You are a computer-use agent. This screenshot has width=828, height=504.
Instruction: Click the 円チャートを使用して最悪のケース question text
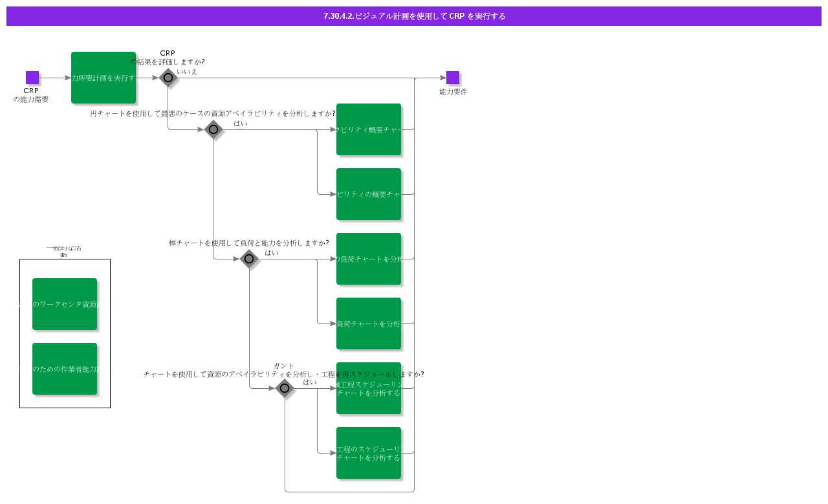tap(213, 114)
